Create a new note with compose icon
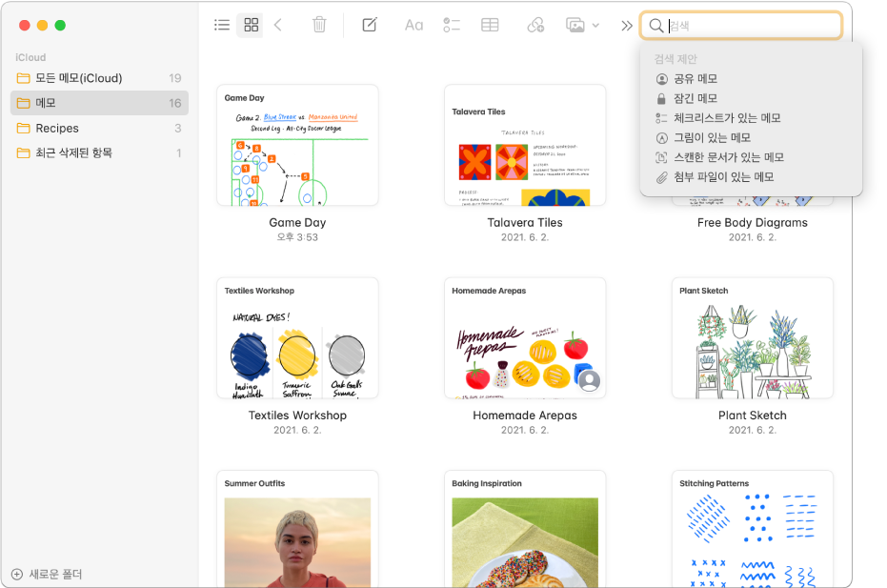887x588 pixels. click(370, 25)
